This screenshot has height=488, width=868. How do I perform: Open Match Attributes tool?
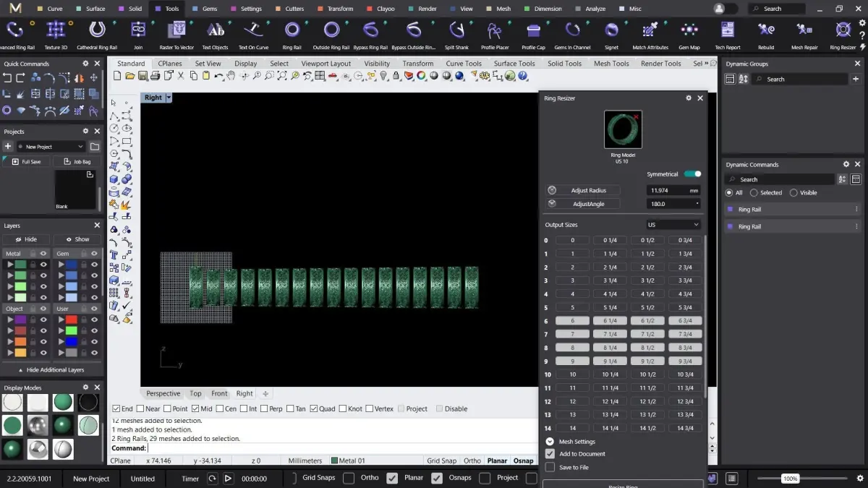pyautogui.click(x=650, y=34)
